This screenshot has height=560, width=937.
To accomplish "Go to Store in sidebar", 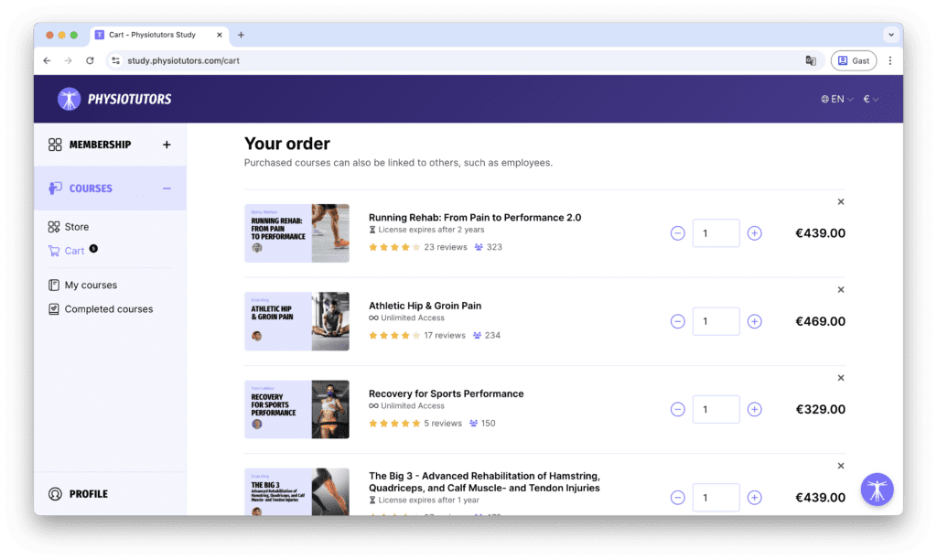I will tap(76, 227).
